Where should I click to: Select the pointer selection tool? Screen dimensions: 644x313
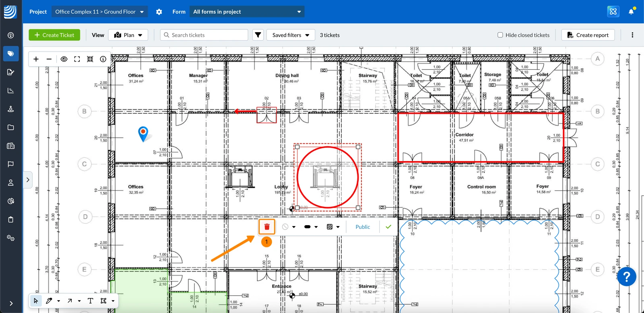[x=36, y=301]
